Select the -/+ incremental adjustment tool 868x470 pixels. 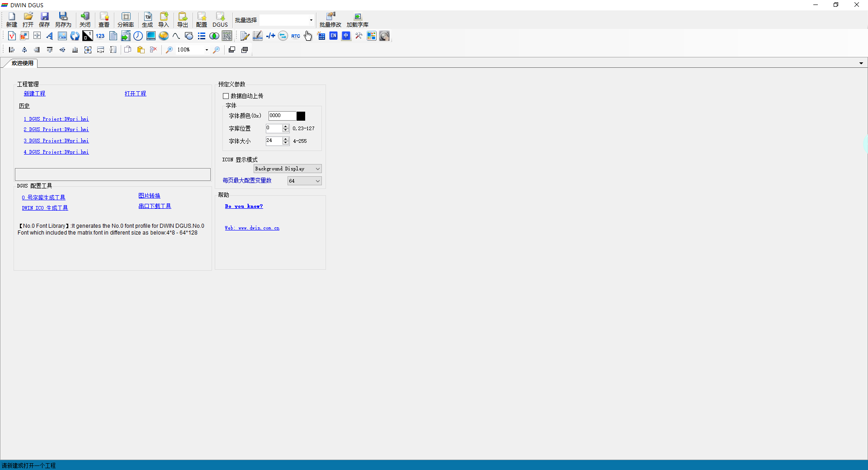tap(270, 36)
